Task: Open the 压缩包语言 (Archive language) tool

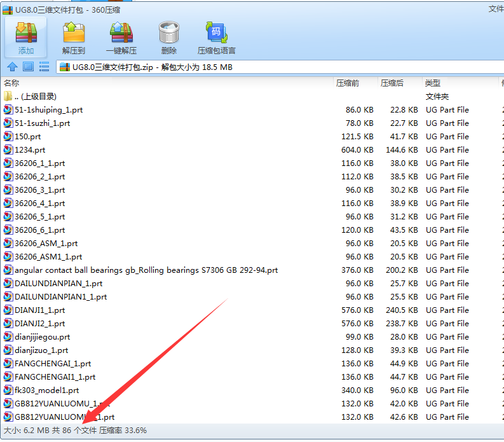Action: coord(216,32)
